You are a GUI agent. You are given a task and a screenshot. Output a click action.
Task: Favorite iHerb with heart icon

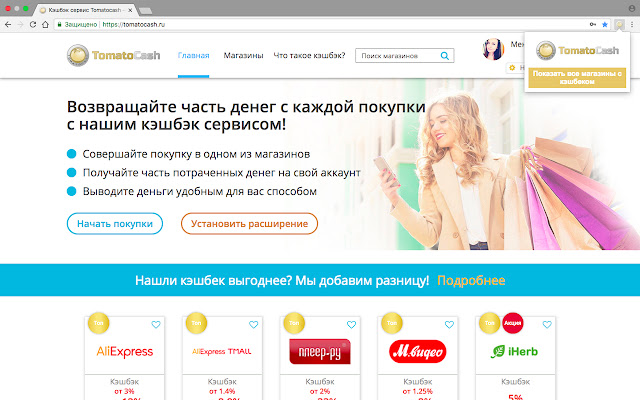click(x=547, y=324)
